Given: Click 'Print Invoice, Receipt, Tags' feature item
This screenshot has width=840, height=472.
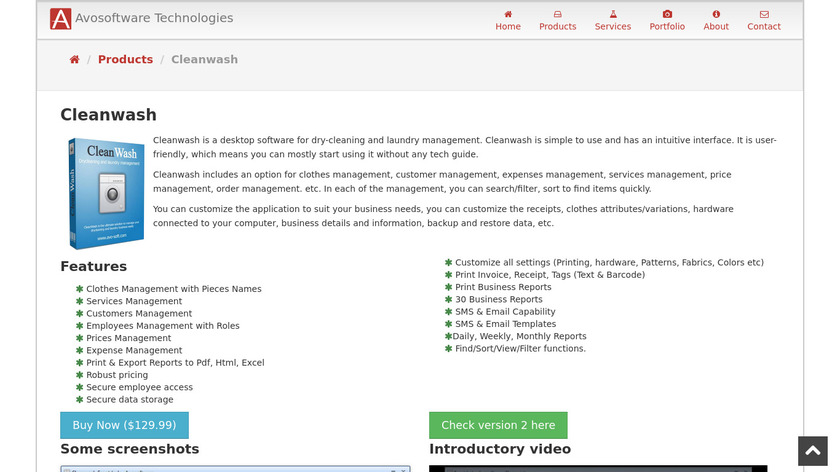Looking at the screenshot, I should click(x=550, y=275).
